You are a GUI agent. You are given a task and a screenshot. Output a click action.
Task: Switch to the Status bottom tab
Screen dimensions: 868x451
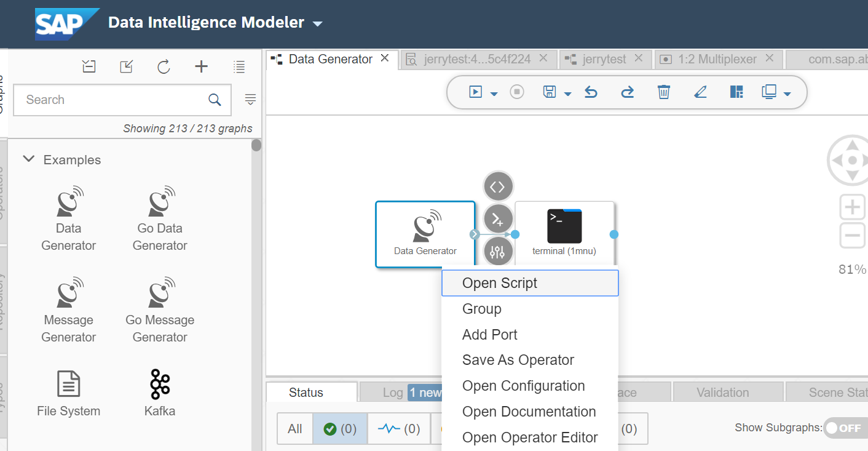point(312,393)
